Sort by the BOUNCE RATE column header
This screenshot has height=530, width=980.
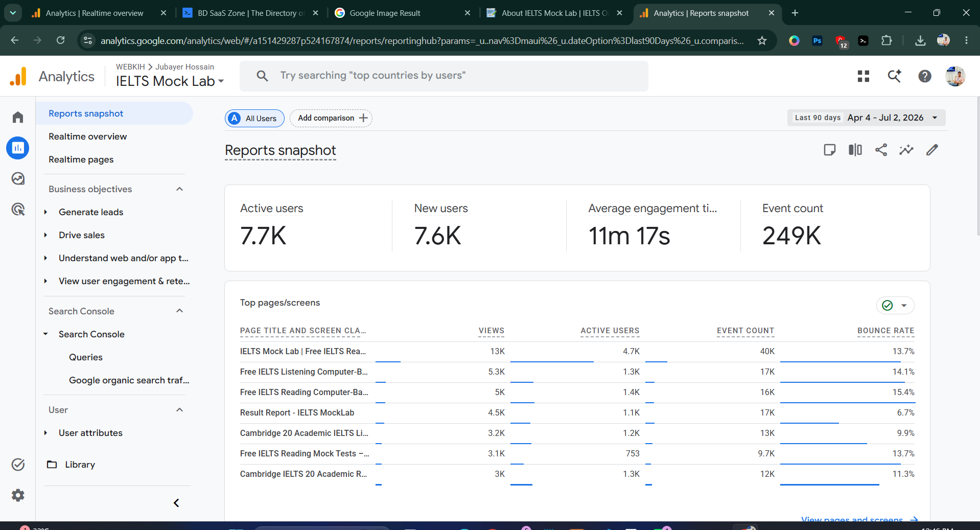click(x=886, y=331)
